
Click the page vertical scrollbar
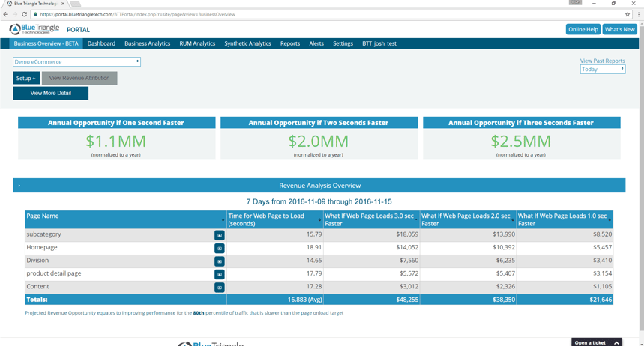point(641,177)
